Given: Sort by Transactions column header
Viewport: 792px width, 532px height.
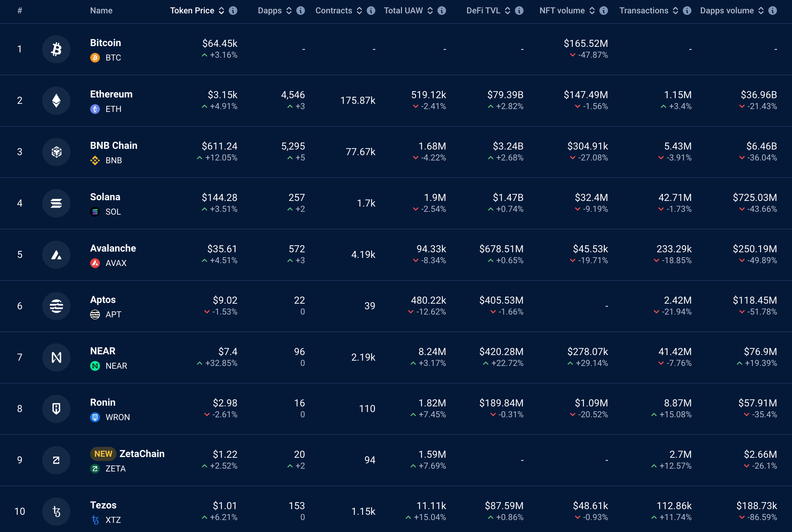Looking at the screenshot, I should pos(644,11).
